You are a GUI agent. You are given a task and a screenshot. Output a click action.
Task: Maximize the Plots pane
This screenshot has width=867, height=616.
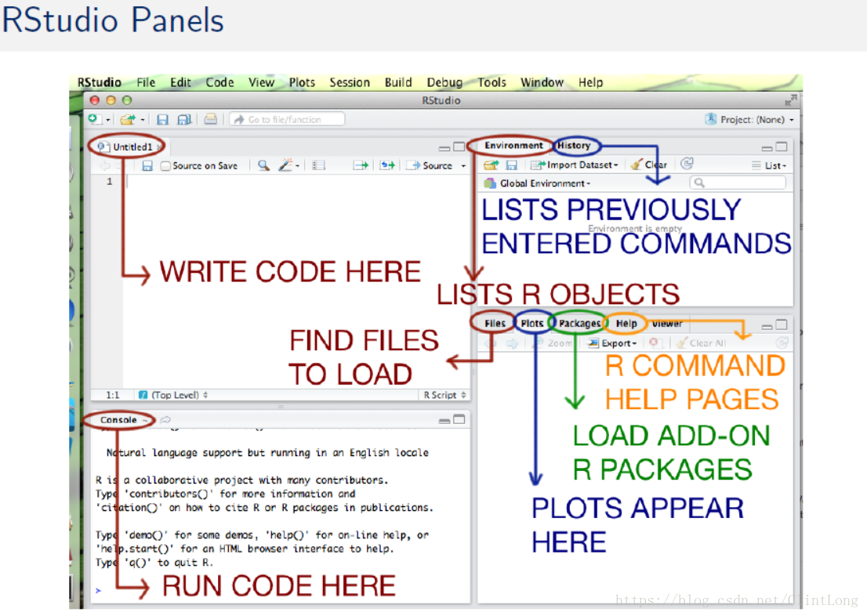tap(782, 324)
